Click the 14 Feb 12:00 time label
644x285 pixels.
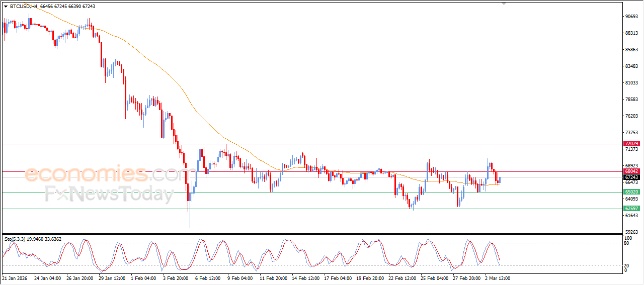pyautogui.click(x=305, y=277)
